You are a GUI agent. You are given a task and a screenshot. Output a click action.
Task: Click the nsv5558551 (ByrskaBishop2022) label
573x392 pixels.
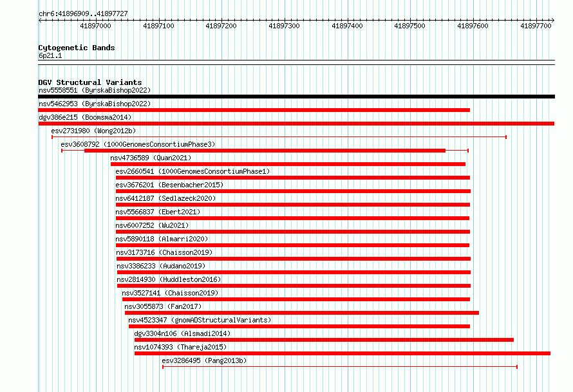point(95,90)
